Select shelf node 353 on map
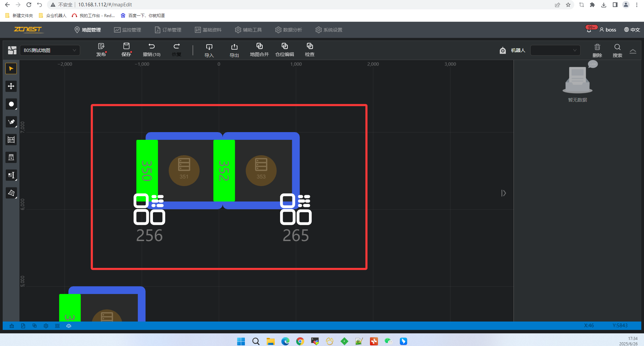The width and height of the screenshot is (644, 346). pos(261,171)
